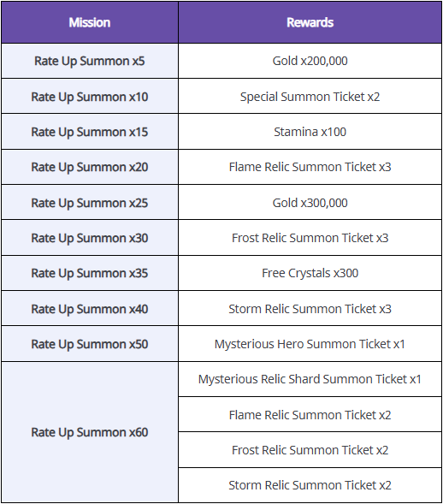The width and height of the screenshot is (443, 504).
Task: Select the Free Crystals x300 reward
Action: 310,273
